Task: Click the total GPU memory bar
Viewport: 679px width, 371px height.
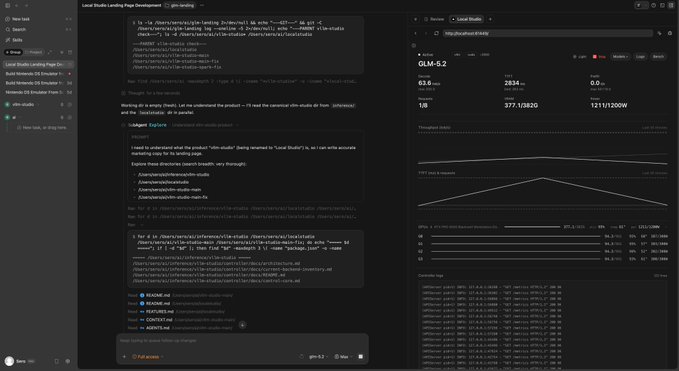Action: (532, 227)
